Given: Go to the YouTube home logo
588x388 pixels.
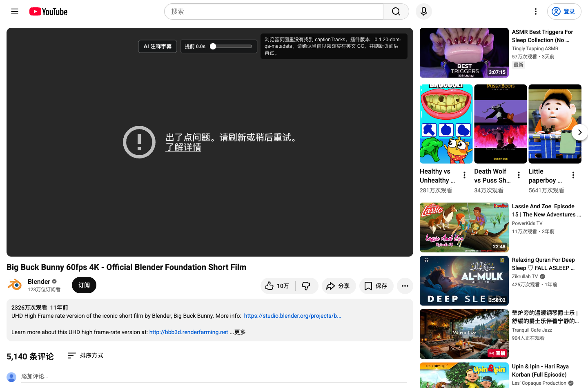Looking at the screenshot, I should point(48,11).
